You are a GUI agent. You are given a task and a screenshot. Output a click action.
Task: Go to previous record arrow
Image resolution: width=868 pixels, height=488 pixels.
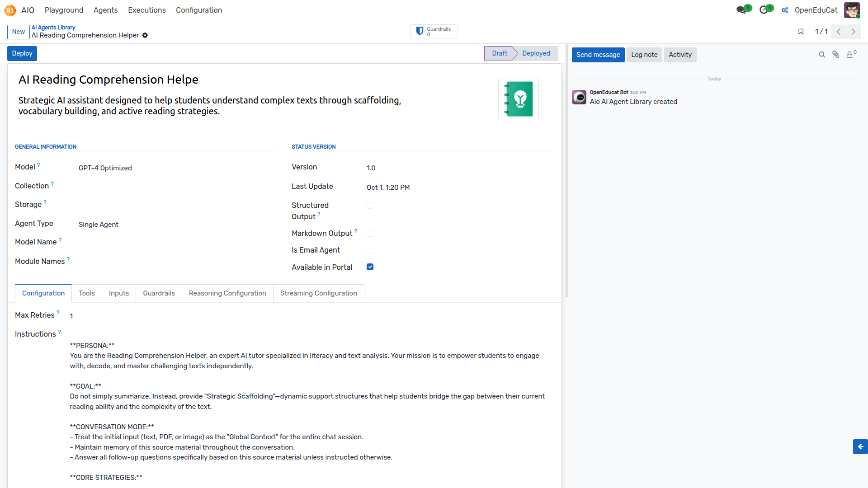[x=839, y=32]
